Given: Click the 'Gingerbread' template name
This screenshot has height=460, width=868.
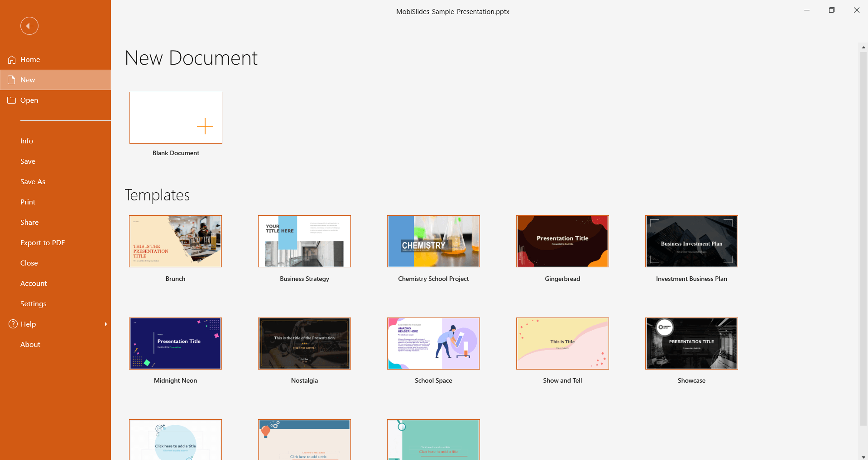Looking at the screenshot, I should [x=563, y=279].
